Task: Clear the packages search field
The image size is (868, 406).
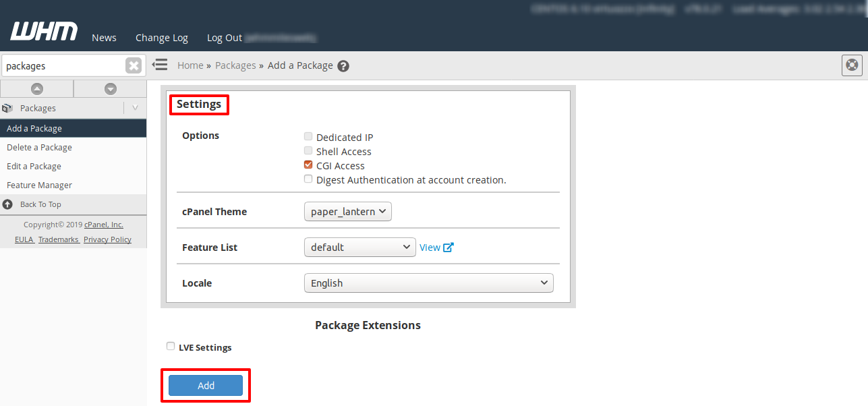Action: pyautogui.click(x=134, y=65)
